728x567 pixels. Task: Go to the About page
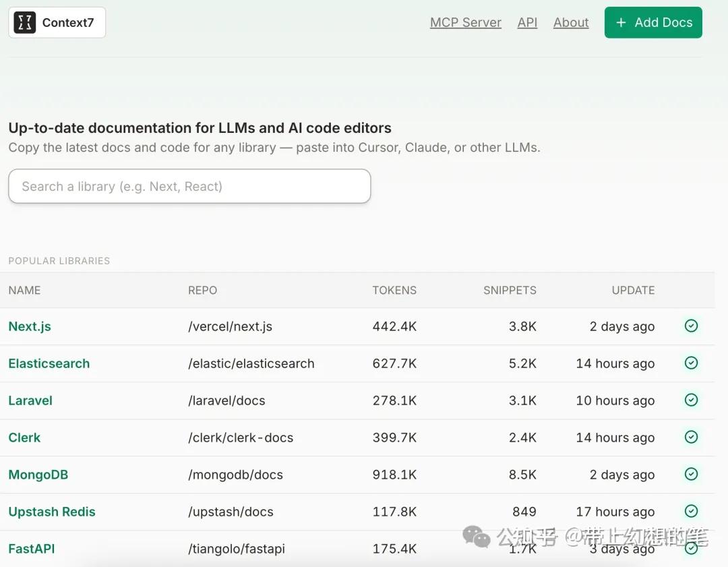pos(571,22)
